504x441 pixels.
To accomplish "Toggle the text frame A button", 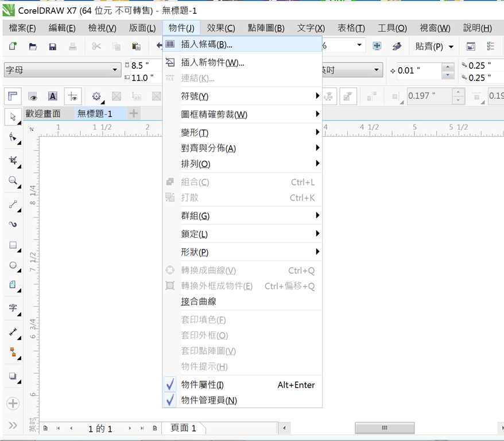I will (53, 96).
